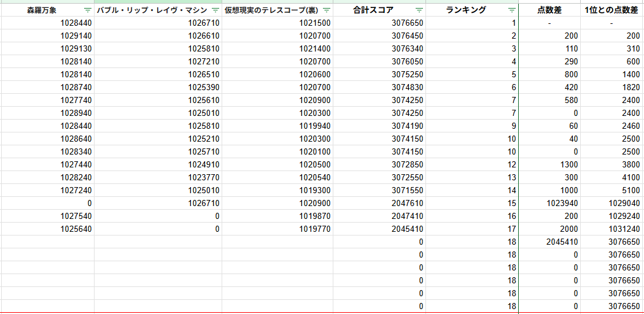The image size is (644, 314).
Task: Select the 1位との点数差 cell showing 2460
Action: 612,126
